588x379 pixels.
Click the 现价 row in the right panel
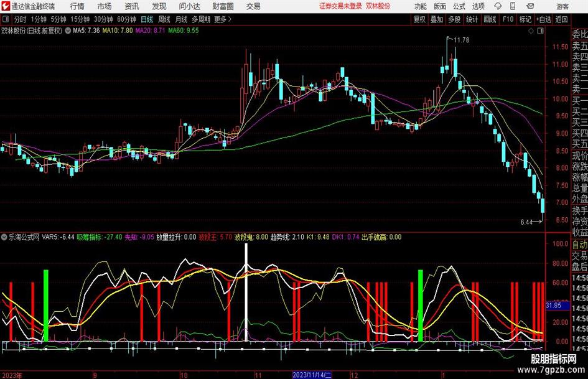point(580,156)
